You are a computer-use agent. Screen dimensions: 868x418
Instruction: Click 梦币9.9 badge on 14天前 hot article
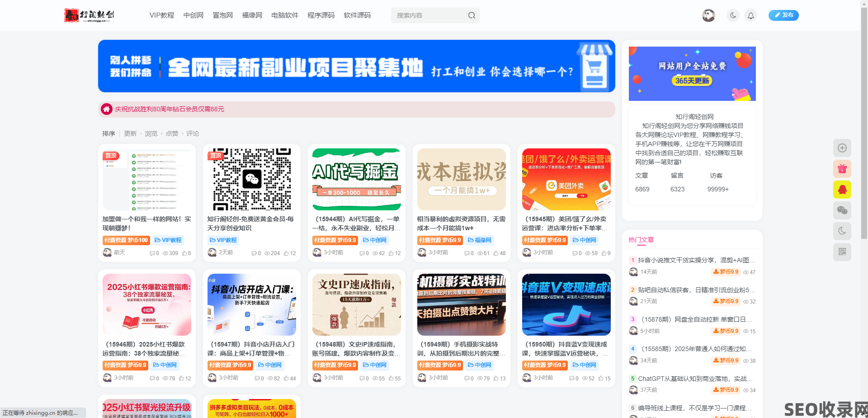(726, 272)
